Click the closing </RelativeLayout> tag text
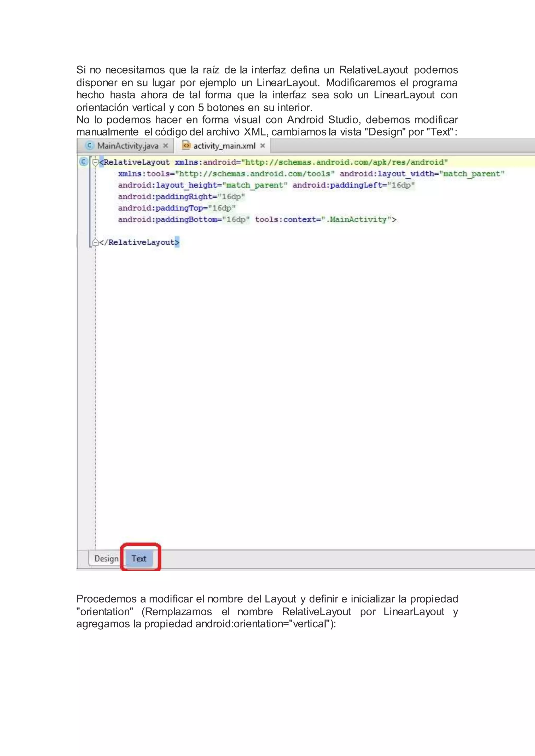Image resolution: width=535 pixels, height=756 pixels. (139, 243)
